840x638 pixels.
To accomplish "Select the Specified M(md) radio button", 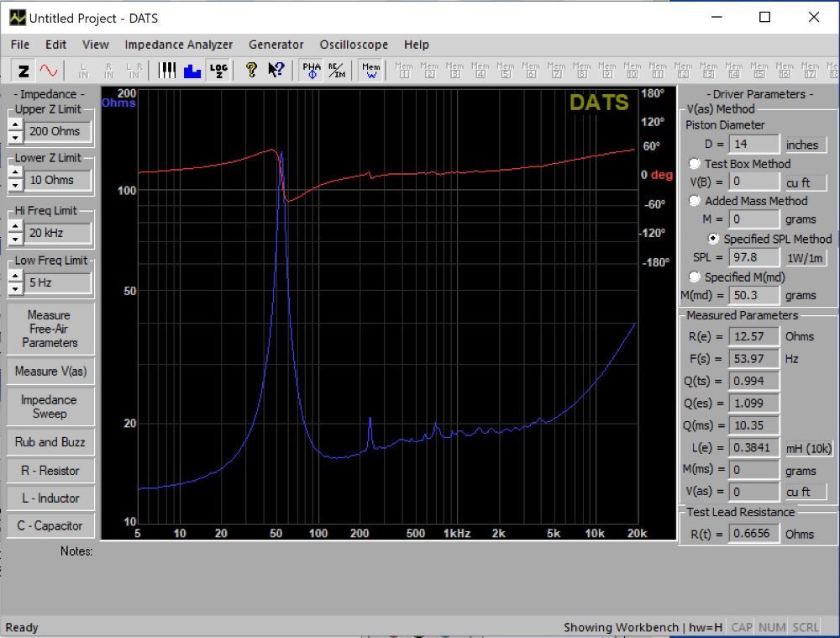I will click(695, 277).
